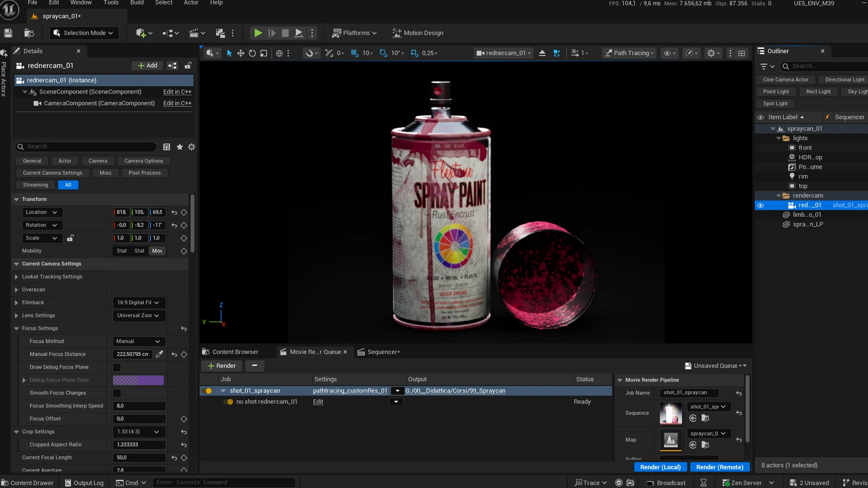Click the favorites star icon in Details
This screenshot has height=488, width=868.
tap(179, 147)
